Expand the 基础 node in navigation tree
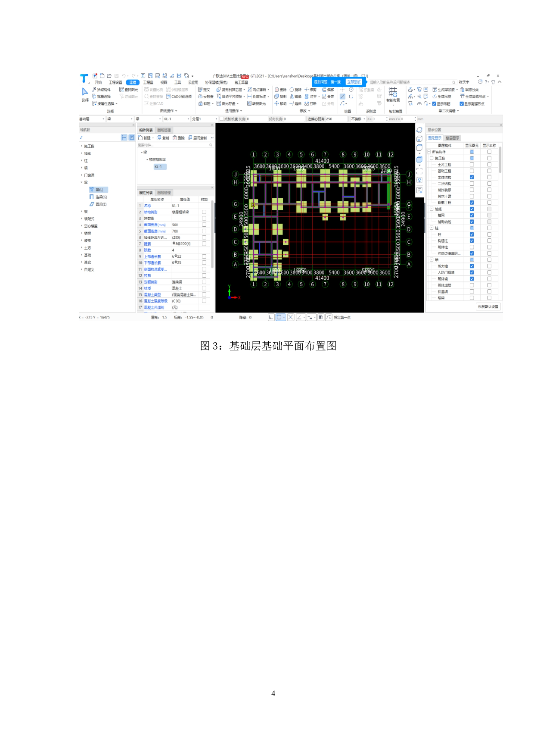The image size is (534, 756). coord(82,255)
